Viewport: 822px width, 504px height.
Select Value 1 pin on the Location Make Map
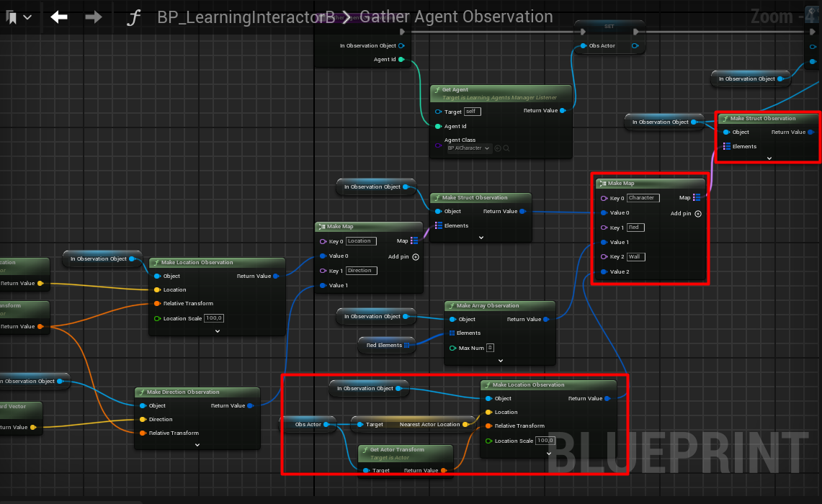click(323, 286)
